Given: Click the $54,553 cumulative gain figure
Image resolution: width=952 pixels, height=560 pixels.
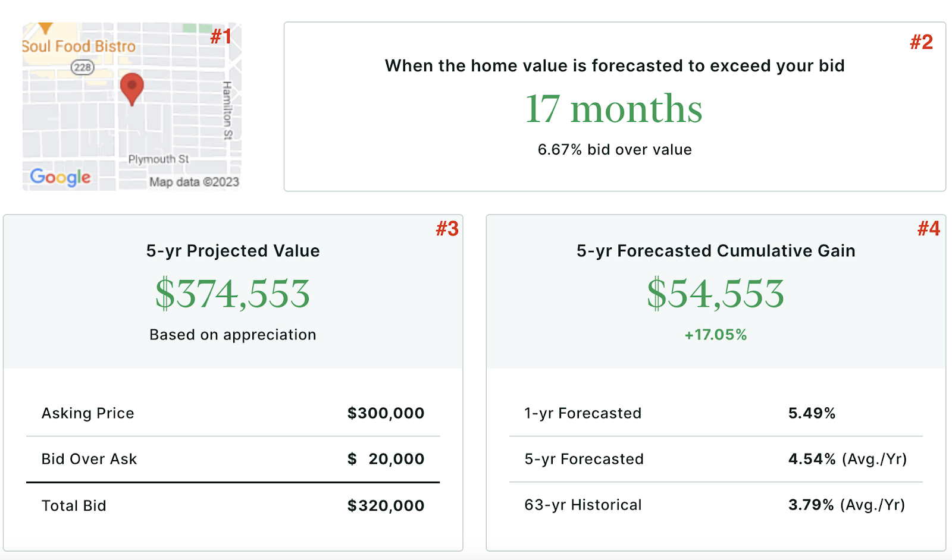Looking at the screenshot, I should pos(715,294).
